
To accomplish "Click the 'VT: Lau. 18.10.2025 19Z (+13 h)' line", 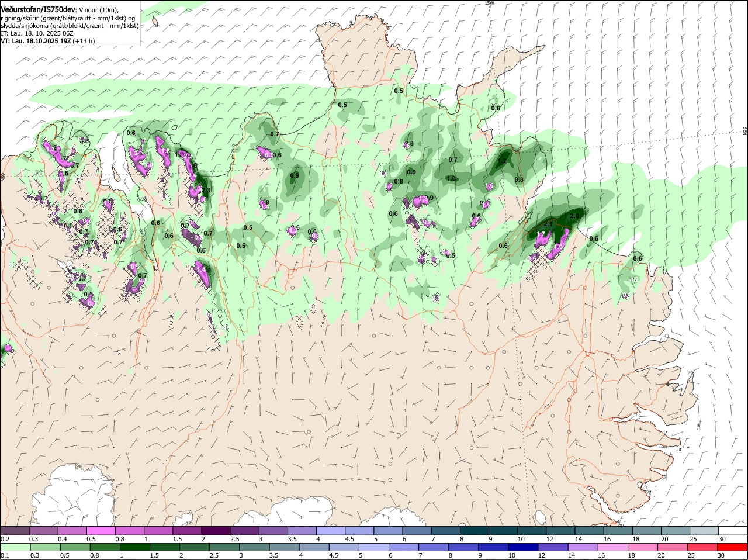I will [x=48, y=41].
